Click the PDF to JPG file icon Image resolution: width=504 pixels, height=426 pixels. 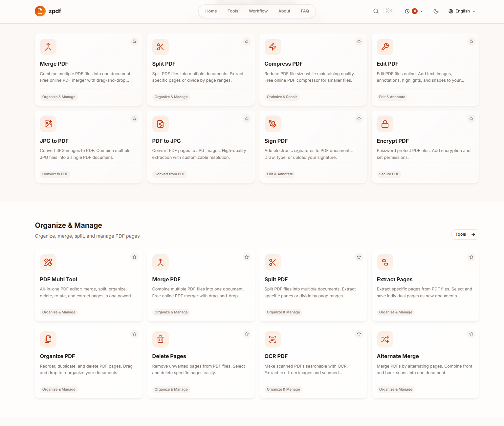tap(161, 124)
